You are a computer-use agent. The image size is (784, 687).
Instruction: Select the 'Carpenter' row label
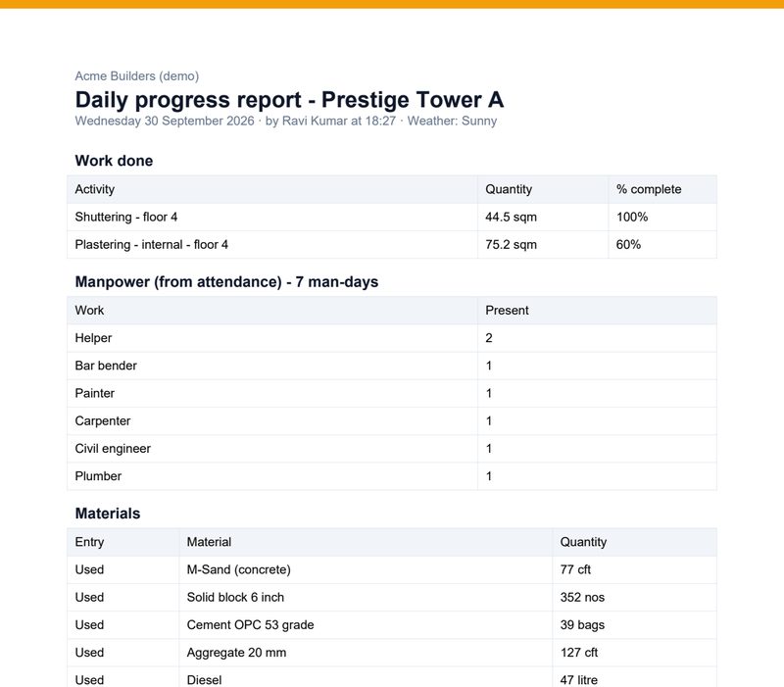pos(103,421)
